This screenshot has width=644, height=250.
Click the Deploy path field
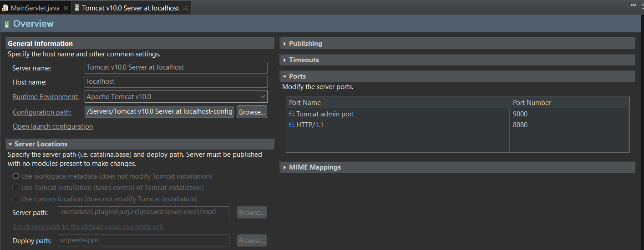(x=144, y=240)
